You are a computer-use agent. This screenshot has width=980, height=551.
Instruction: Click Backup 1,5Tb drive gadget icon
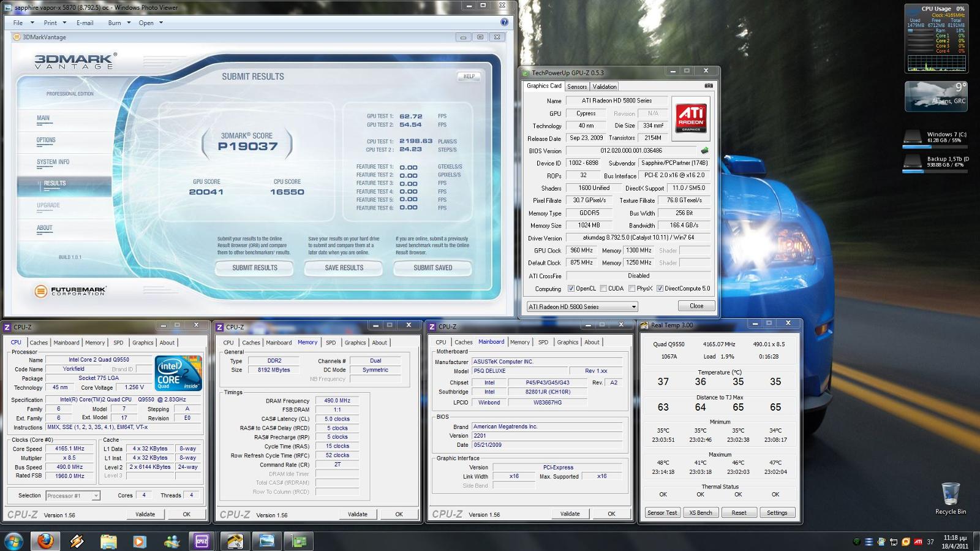coord(913,161)
